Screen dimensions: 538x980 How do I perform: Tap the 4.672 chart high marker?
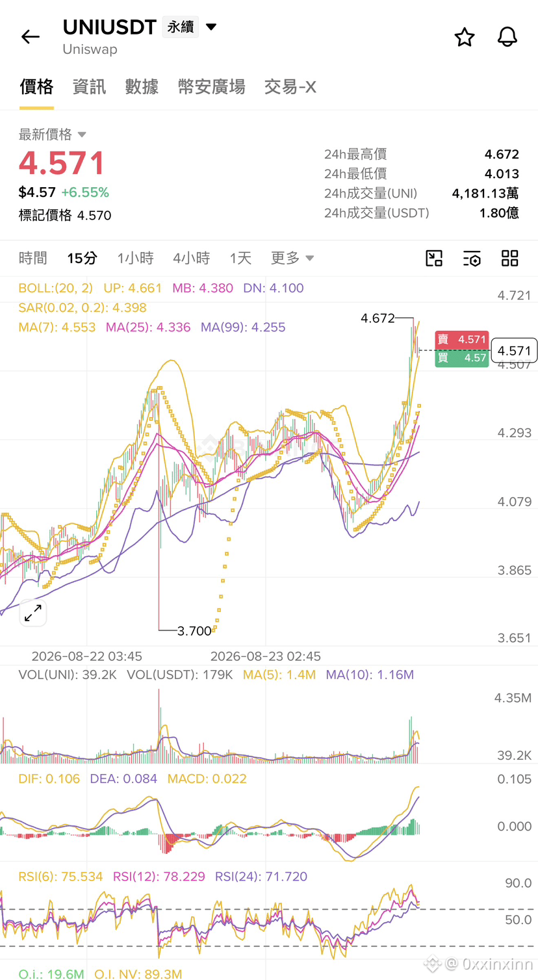point(378,318)
